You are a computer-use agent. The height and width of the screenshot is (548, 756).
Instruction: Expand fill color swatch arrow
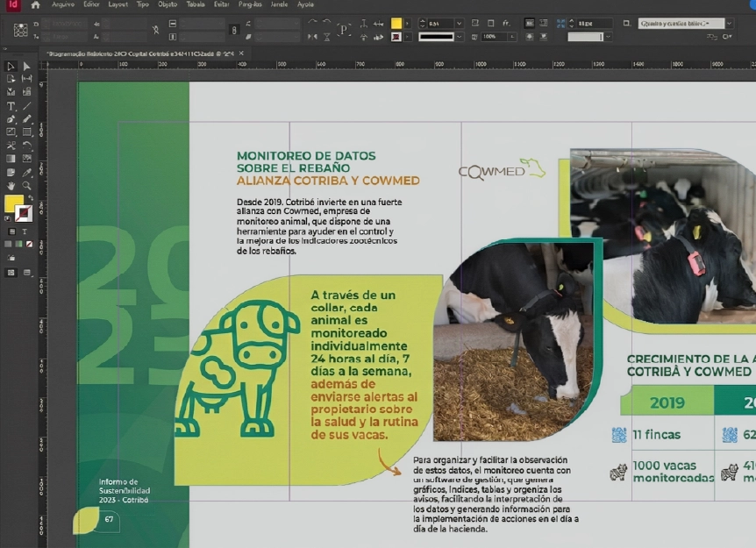(408, 23)
